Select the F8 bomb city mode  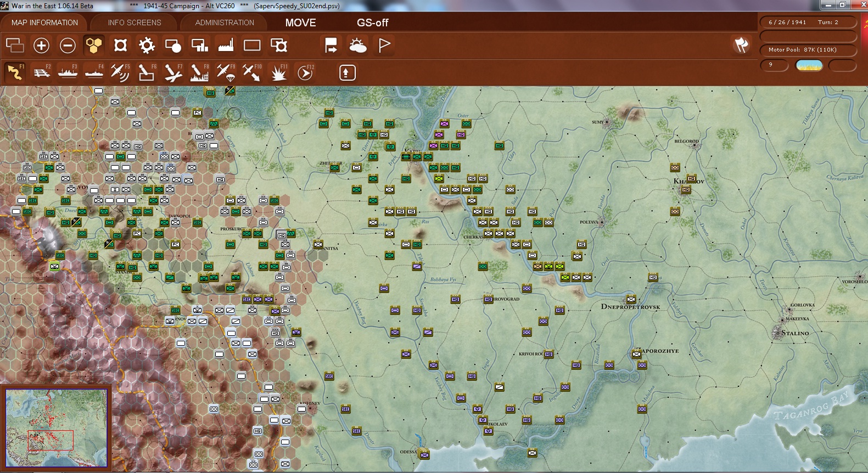point(199,72)
